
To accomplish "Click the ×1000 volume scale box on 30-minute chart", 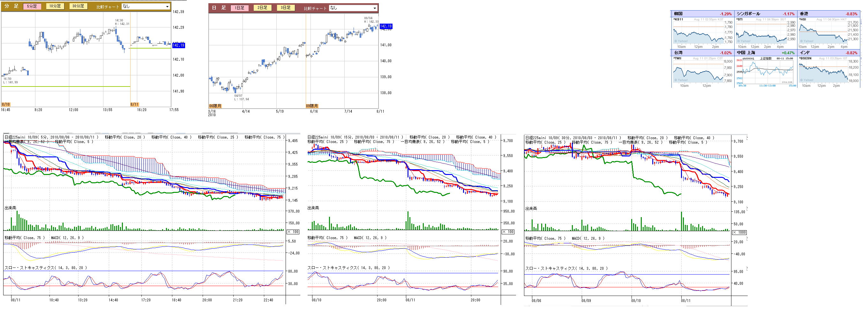I will click(740, 233).
